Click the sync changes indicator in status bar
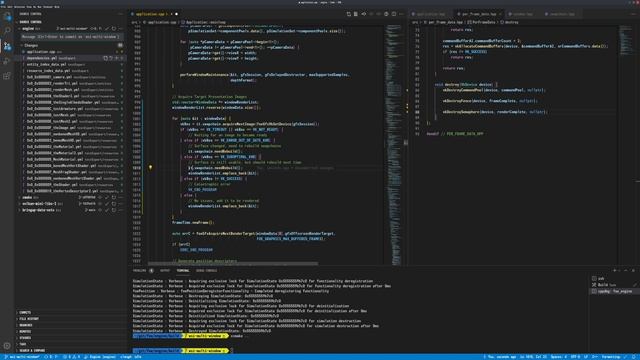This screenshot has height=360, width=640. pos(50,357)
